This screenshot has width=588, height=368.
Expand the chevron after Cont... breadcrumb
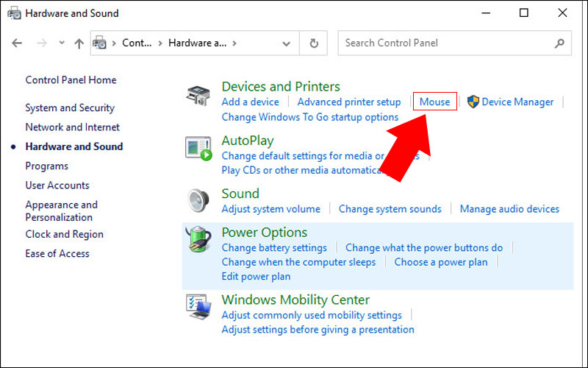pyautogui.click(x=160, y=43)
